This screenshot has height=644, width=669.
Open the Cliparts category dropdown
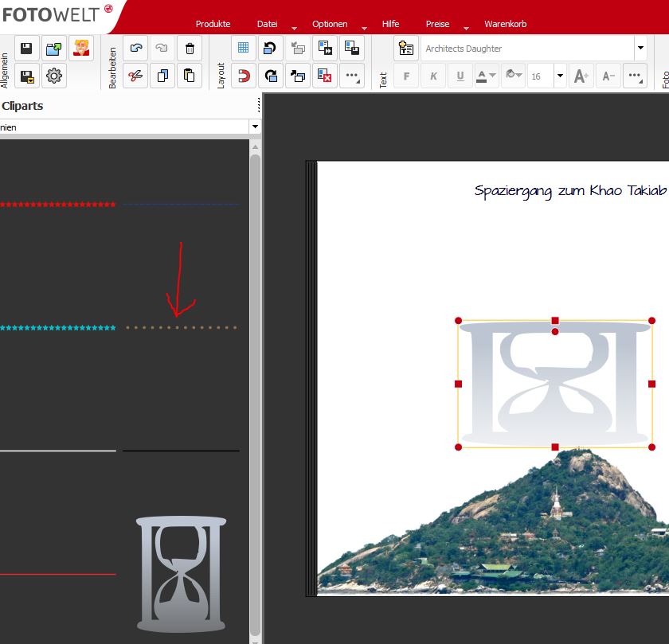pos(254,127)
